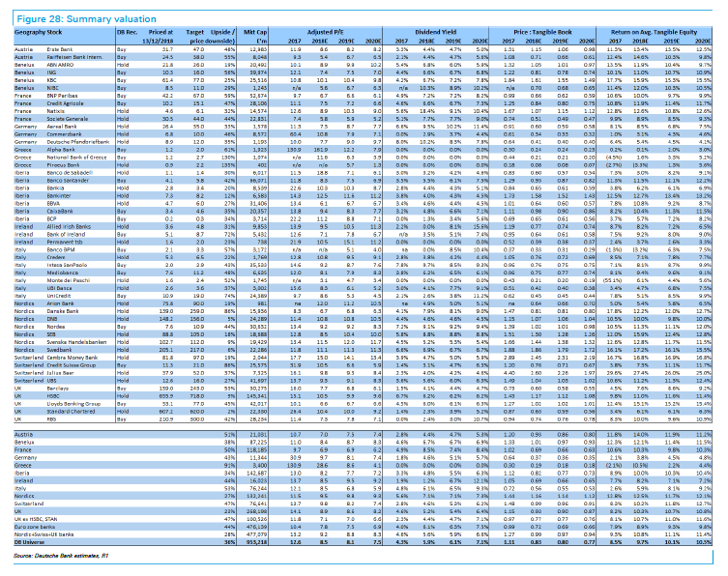Select the Mkt Cap column header
The height and width of the screenshot is (576, 728).
pyautogui.click(x=258, y=32)
